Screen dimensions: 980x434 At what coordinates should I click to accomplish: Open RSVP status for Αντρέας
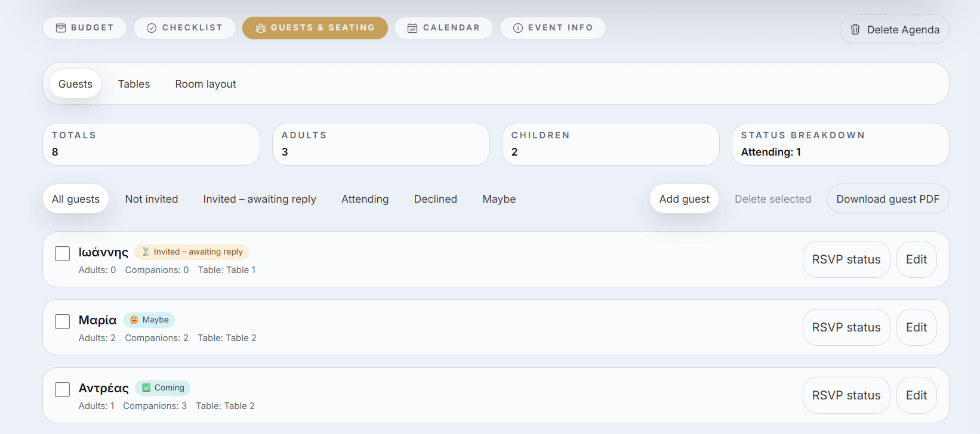[846, 395]
